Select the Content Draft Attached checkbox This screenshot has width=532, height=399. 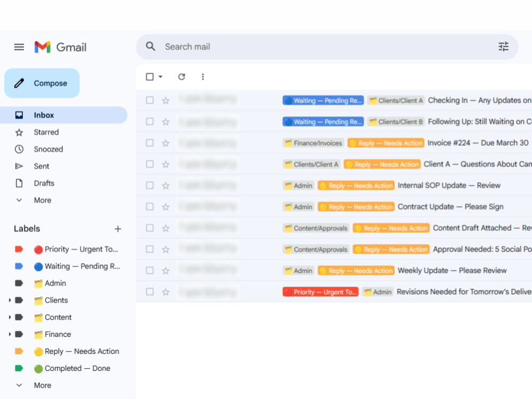tap(149, 228)
